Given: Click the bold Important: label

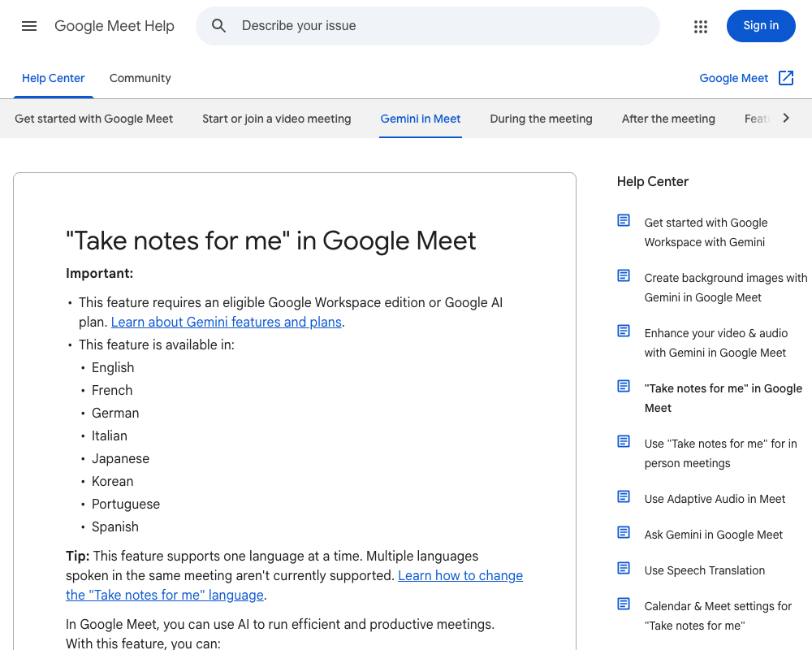Looking at the screenshot, I should (x=99, y=274).
